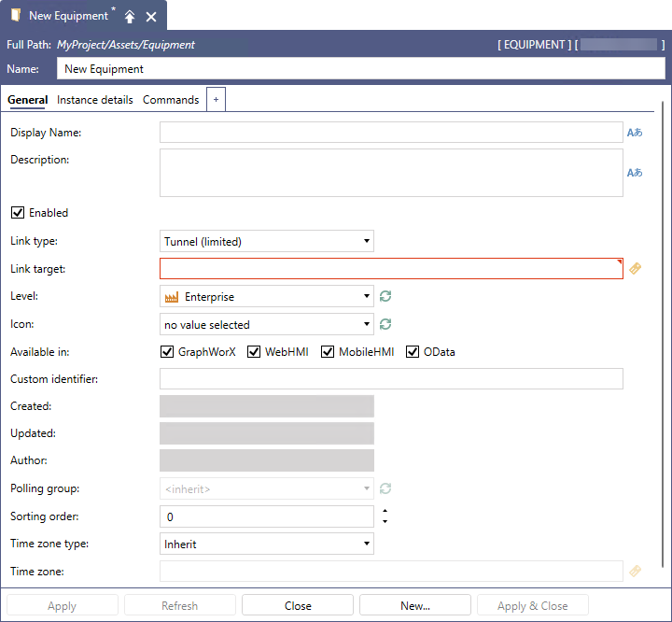The image size is (672, 622).
Task: Uncheck the Enabled checkbox
Action: coord(17,213)
